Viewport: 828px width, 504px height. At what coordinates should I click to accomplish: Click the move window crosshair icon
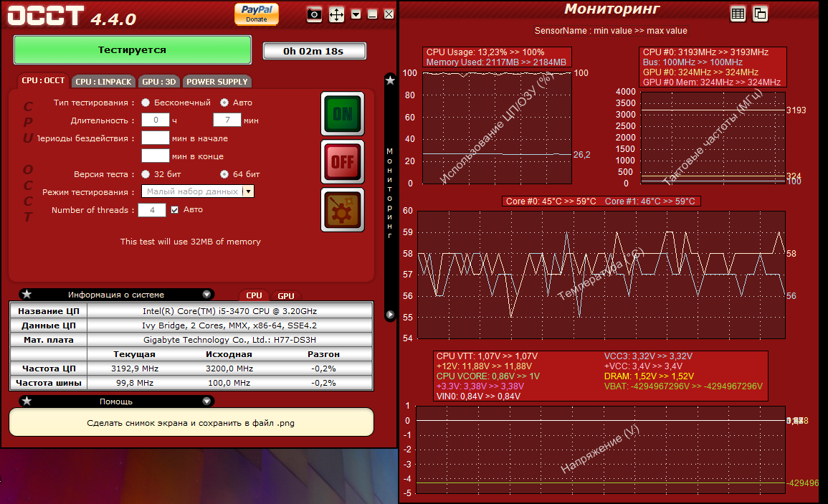[x=336, y=14]
